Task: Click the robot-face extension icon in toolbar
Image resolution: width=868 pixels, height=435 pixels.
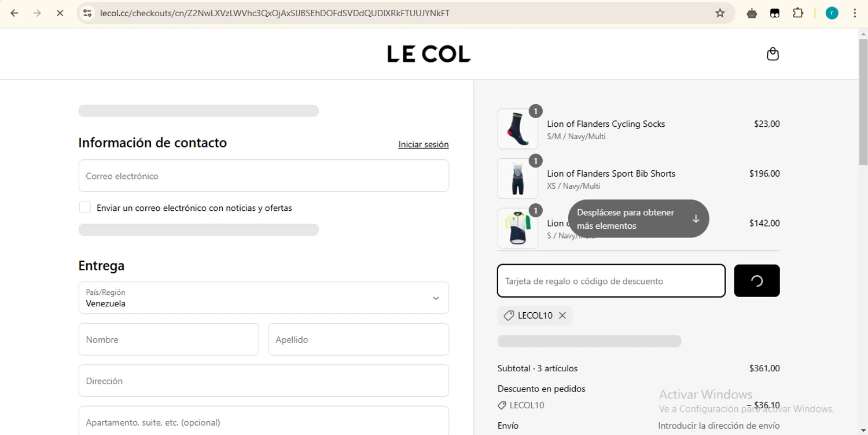Action: (x=752, y=13)
